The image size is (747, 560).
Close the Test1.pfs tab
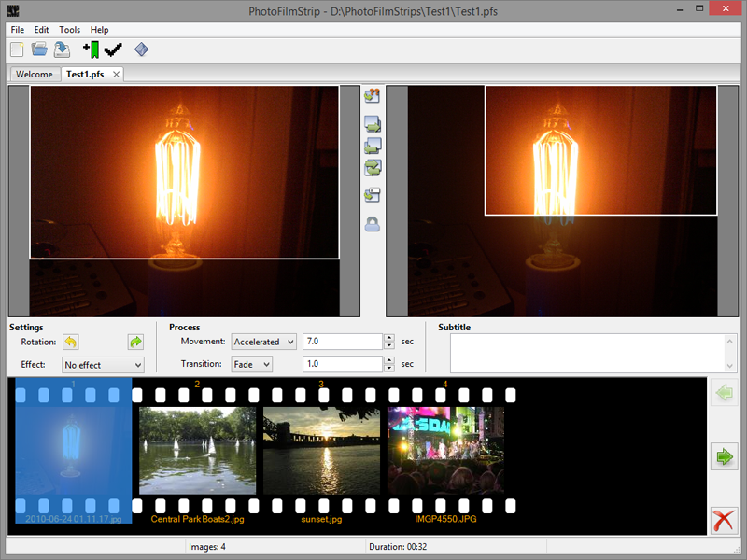[116, 75]
